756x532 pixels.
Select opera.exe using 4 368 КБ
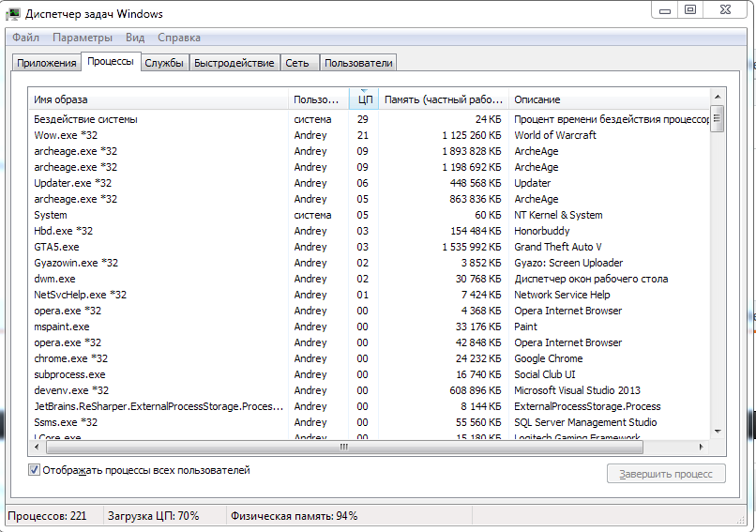click(370, 311)
